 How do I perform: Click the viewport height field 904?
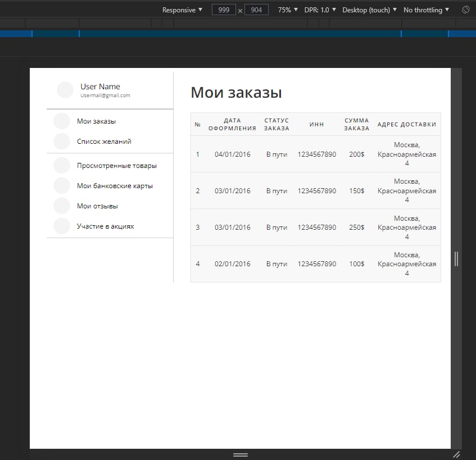pos(256,10)
